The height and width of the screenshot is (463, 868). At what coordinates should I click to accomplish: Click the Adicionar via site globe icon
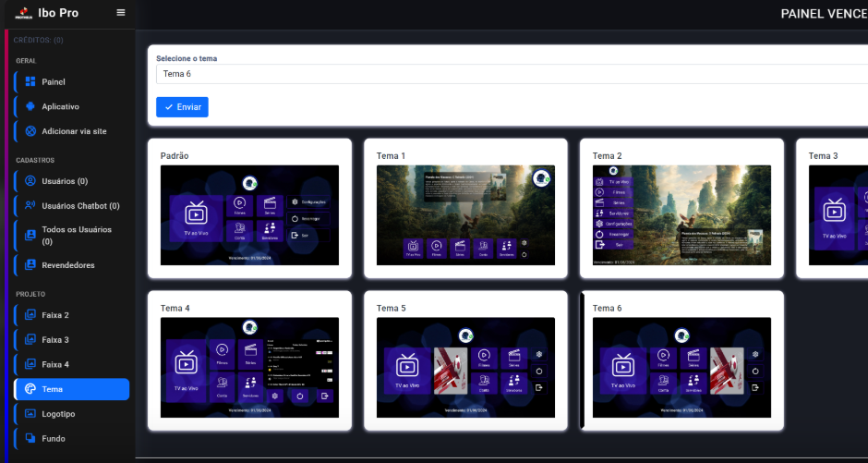pos(30,131)
